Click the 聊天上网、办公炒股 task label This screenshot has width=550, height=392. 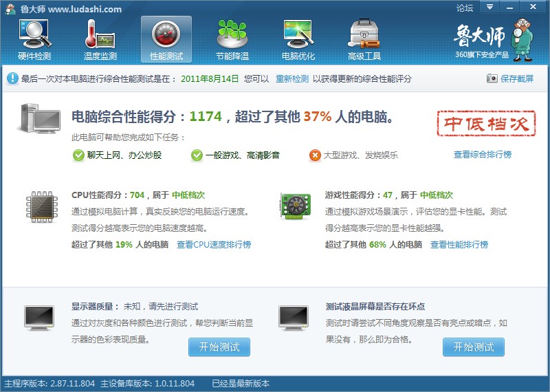124,155
